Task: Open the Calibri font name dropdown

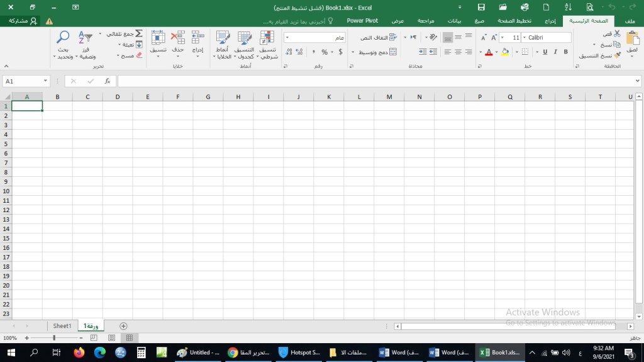Action: click(x=547, y=38)
